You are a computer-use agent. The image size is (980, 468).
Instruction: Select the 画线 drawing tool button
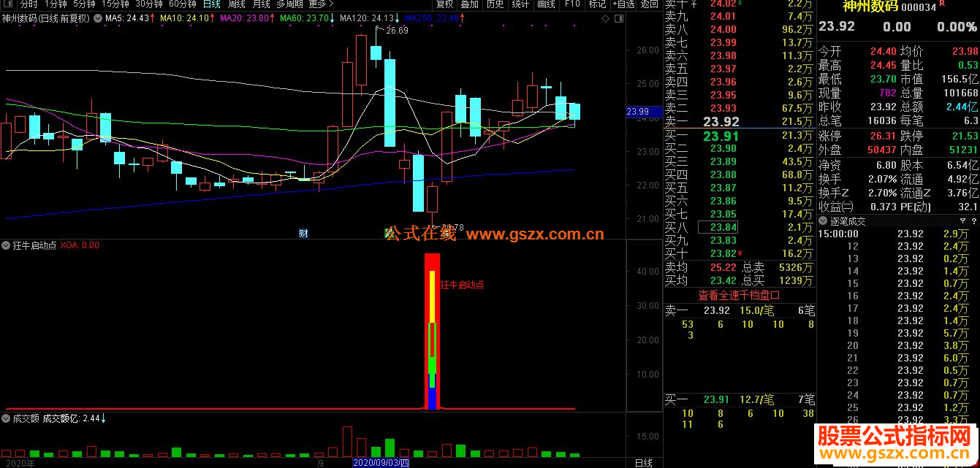pos(546,4)
